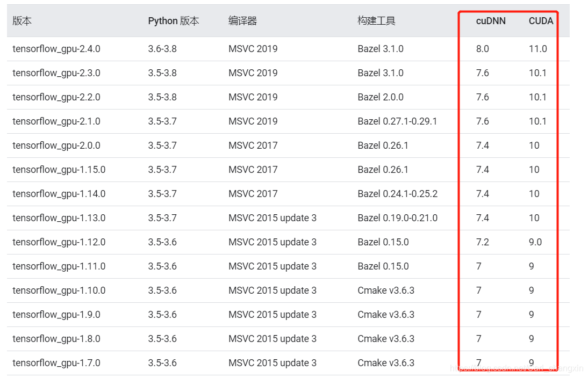Click Python 3.5-3.6 in the 1.12.0 row
The height and width of the screenshot is (378, 588).
[162, 242]
